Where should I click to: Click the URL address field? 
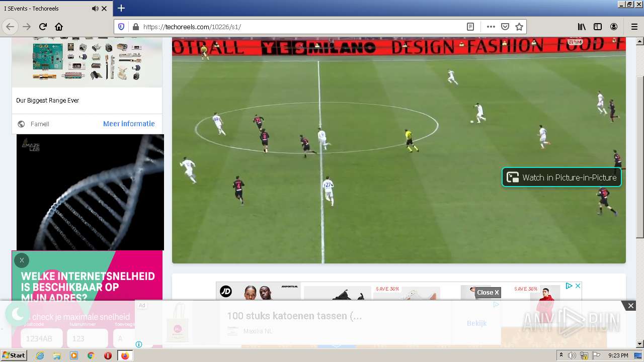click(x=302, y=27)
